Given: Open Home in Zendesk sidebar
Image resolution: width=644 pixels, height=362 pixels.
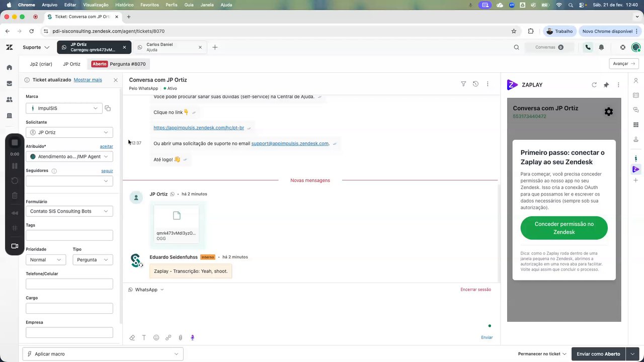Looking at the screenshot, I should pos(9,67).
